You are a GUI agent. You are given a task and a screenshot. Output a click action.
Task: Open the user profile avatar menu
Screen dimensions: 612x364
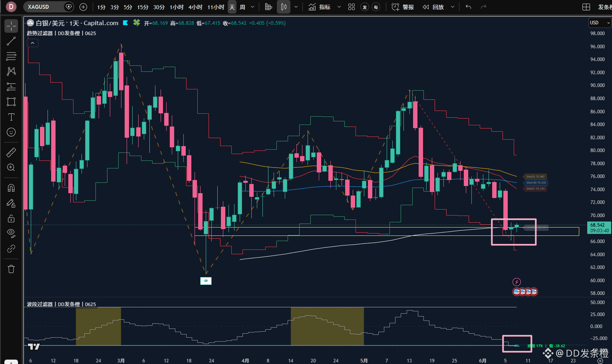[x=11, y=7]
